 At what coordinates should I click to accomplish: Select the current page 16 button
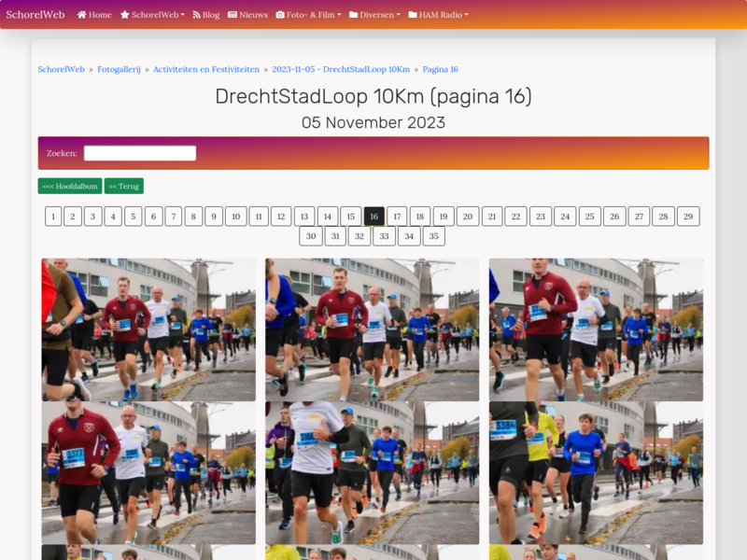374,217
